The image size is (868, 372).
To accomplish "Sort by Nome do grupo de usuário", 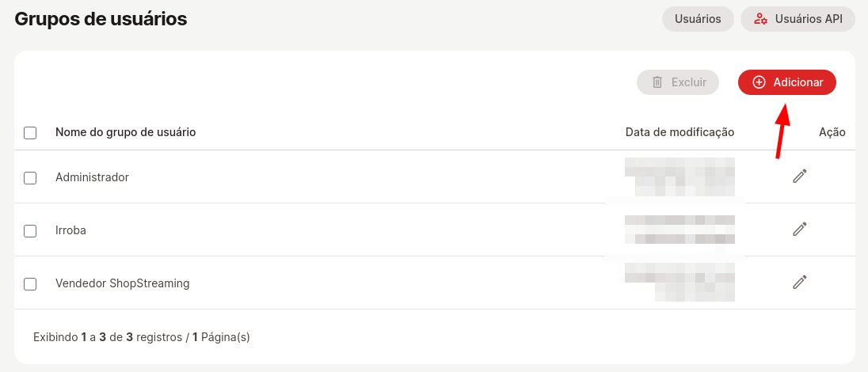I will click(x=125, y=132).
